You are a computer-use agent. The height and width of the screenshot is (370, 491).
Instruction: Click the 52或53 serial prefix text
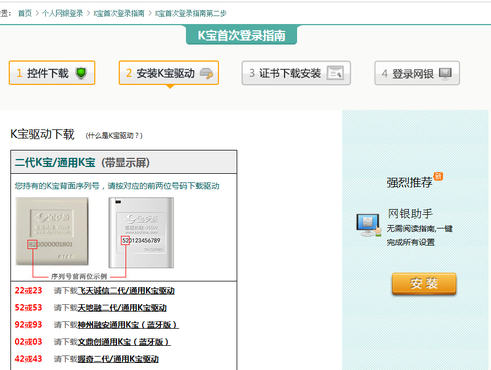[28, 308]
